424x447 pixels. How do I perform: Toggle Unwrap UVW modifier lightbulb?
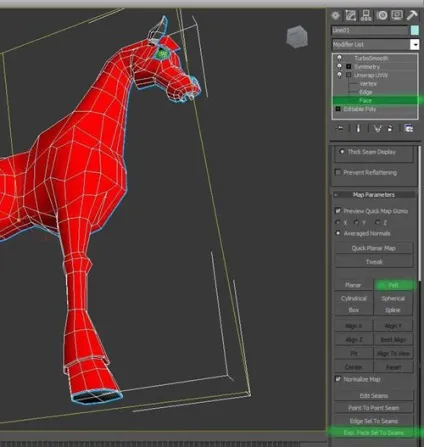pos(339,75)
